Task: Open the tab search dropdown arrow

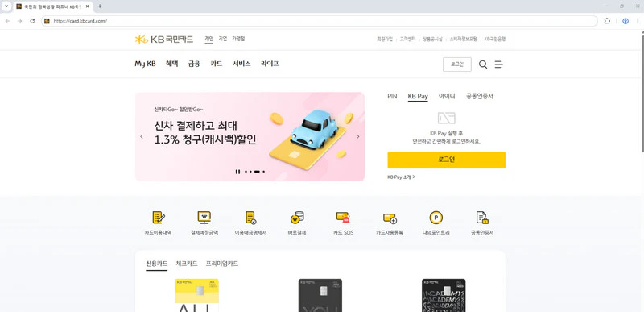Action: click(6, 6)
